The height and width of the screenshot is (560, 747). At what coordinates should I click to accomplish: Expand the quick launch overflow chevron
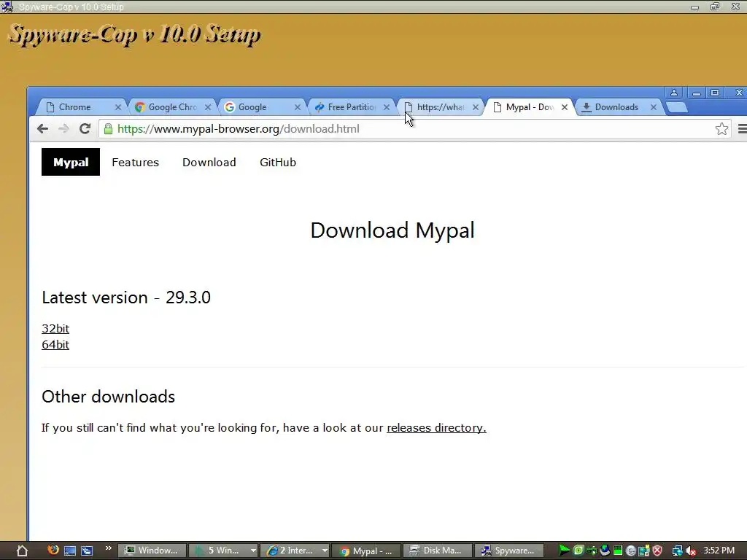(x=108, y=548)
